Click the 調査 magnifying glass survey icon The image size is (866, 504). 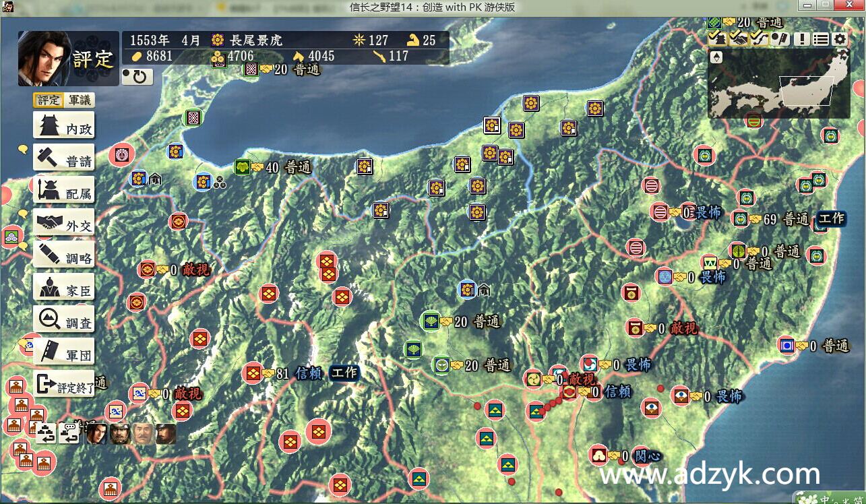64,319
